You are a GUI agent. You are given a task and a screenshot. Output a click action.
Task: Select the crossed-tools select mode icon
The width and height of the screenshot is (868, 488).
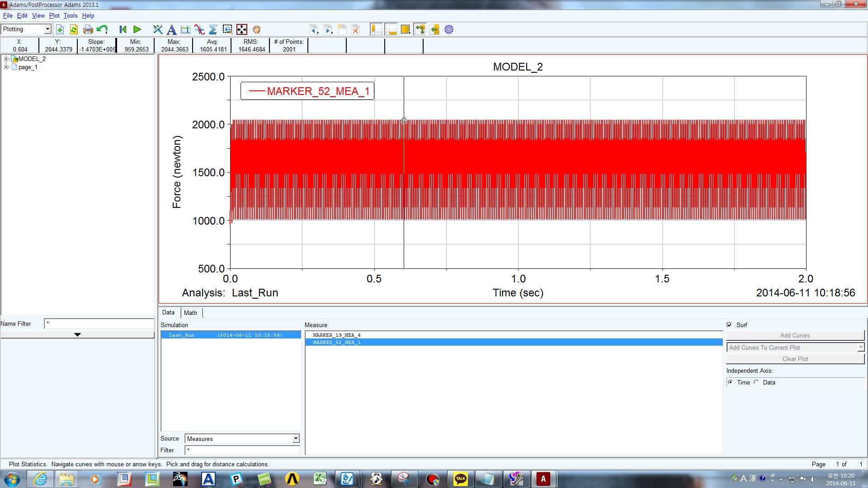coord(158,30)
